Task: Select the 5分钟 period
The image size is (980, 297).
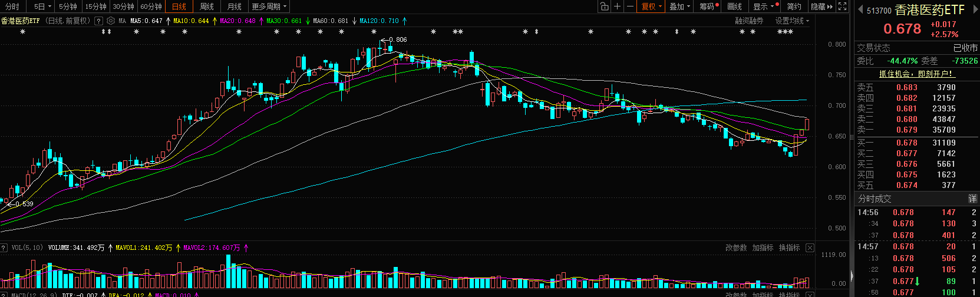Action: [68, 6]
